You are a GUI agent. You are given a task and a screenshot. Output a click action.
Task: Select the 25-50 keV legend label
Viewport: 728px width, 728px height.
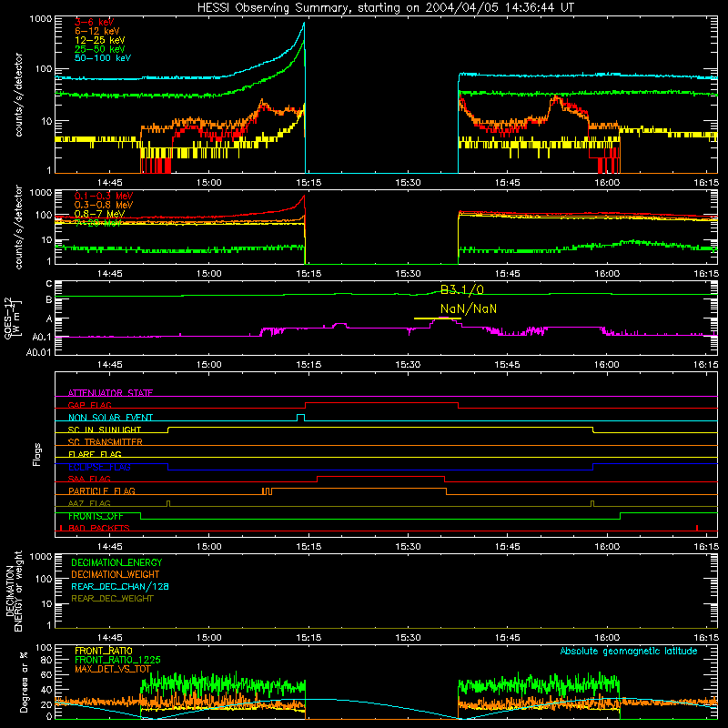(99, 49)
